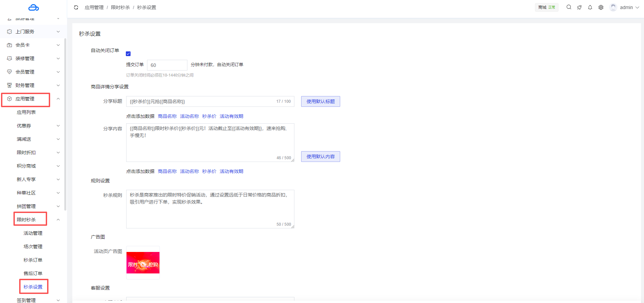Open the settings gear icon

point(601,7)
